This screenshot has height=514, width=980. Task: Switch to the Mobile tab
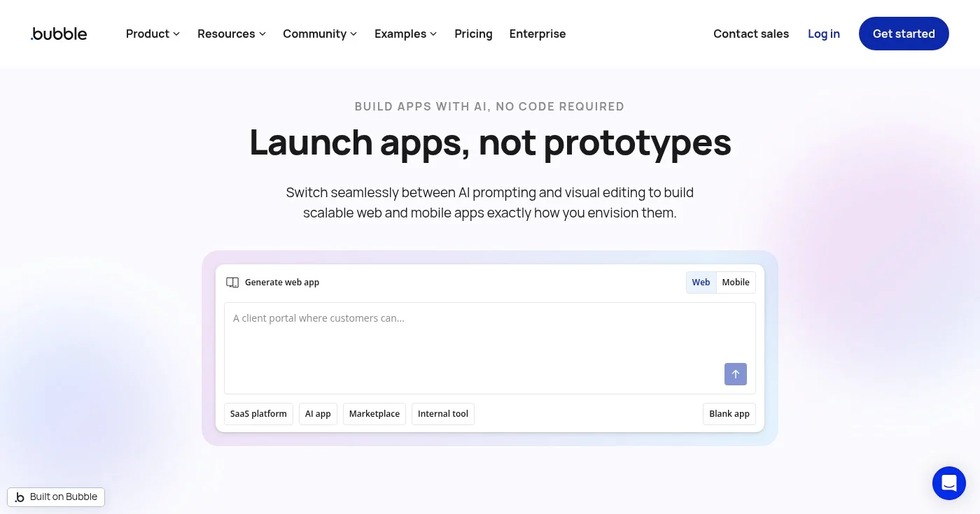click(x=736, y=283)
